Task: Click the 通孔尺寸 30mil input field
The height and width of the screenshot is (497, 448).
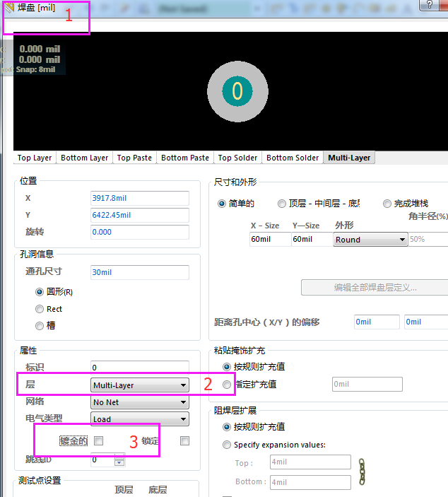Action: tap(139, 272)
